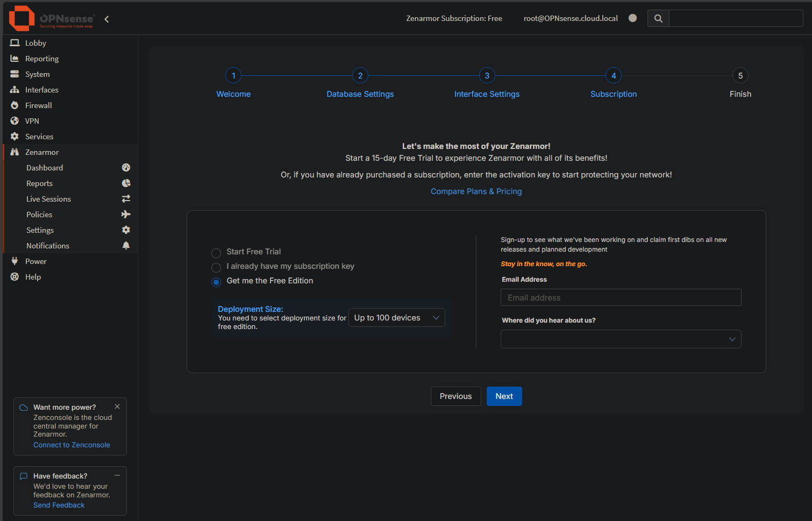Click the Dashboard gauge icon

coord(126,168)
